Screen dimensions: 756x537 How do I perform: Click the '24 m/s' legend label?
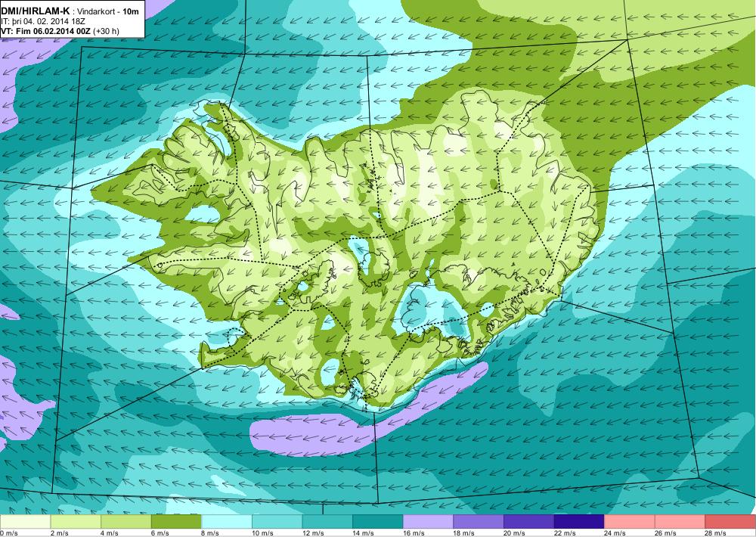(615, 533)
